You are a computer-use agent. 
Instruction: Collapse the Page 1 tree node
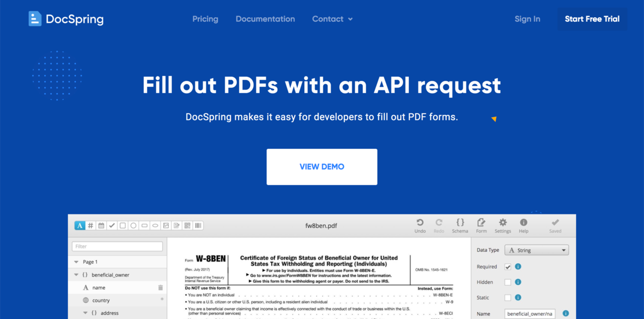point(76,262)
